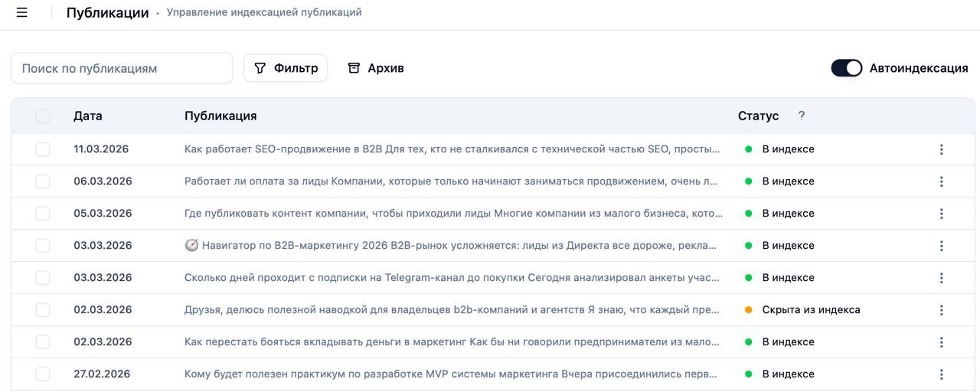Open actions menu for 05.03.2026 publication
The image size is (980, 392).
point(941,214)
